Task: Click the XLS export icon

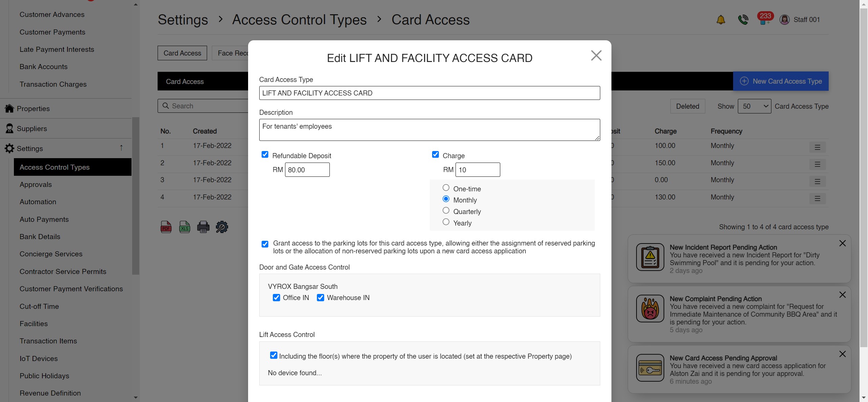Action: (184, 227)
